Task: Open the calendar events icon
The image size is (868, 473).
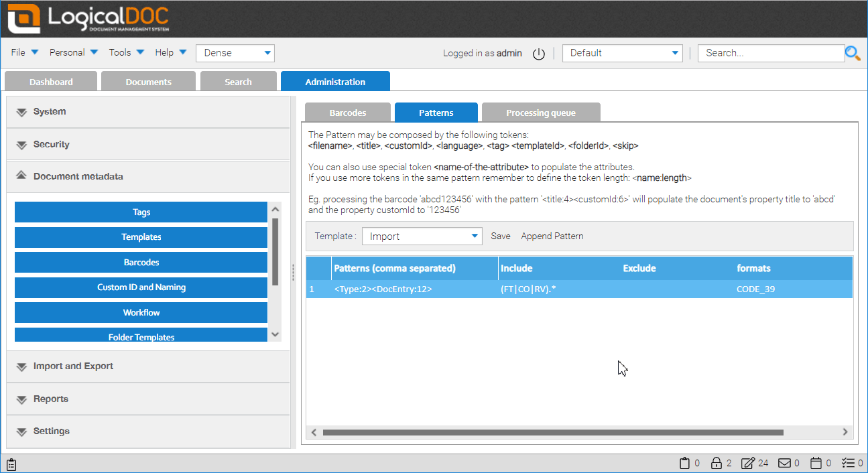Action: coord(816,463)
